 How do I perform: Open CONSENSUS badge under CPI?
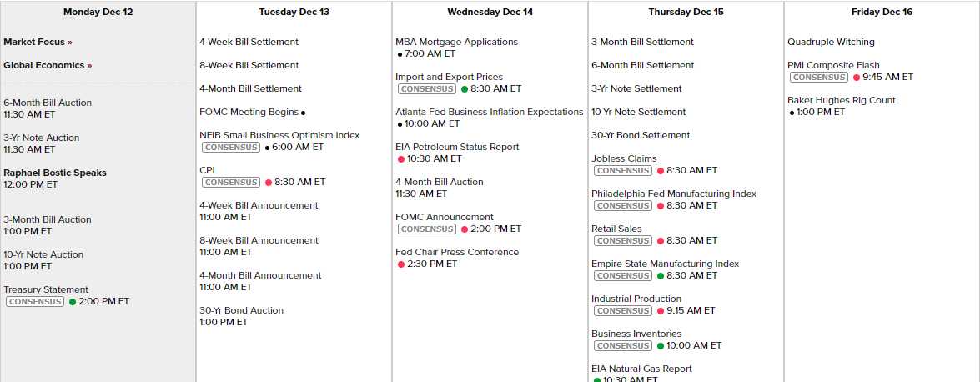click(231, 182)
